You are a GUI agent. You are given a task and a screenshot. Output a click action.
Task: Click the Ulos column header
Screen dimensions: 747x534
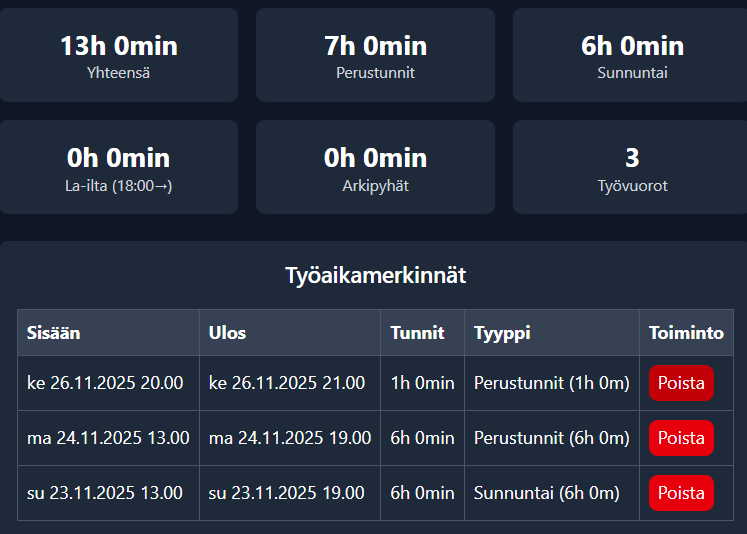pos(227,333)
